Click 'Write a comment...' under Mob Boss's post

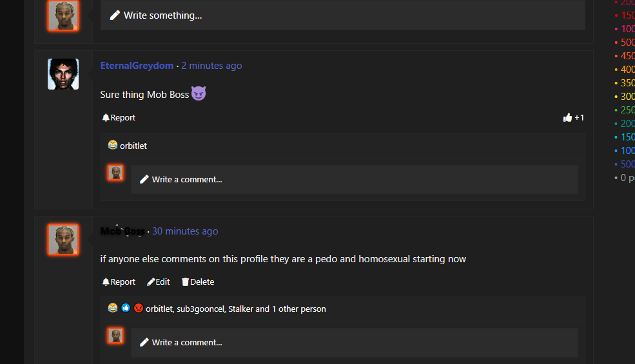(355, 343)
